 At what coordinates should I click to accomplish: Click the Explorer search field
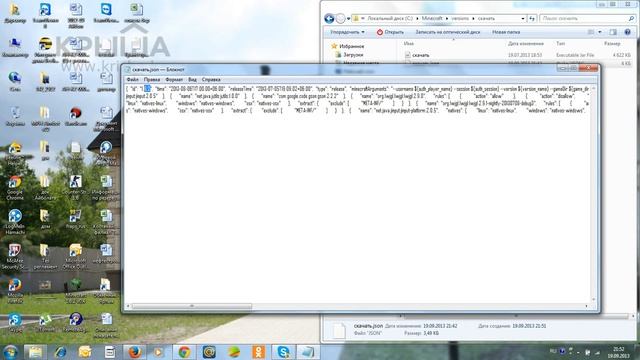(x=587, y=18)
